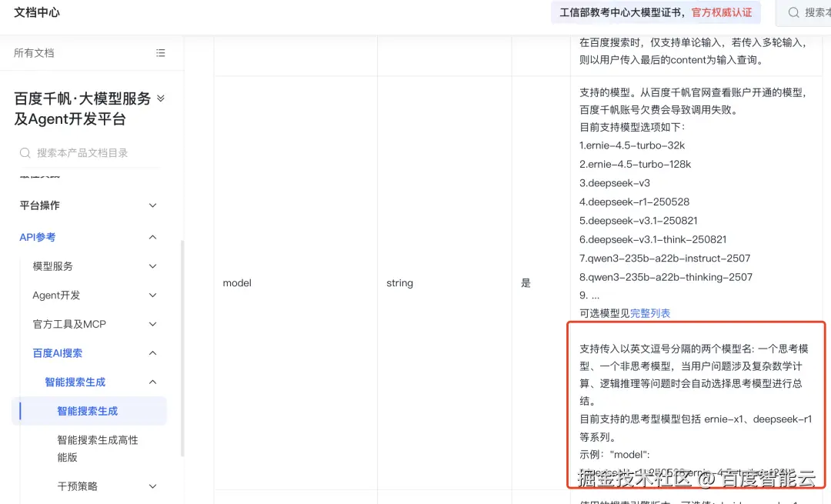This screenshot has height=504, width=831.
Task: Collapse the API参考 section chevron
Action: (152, 238)
